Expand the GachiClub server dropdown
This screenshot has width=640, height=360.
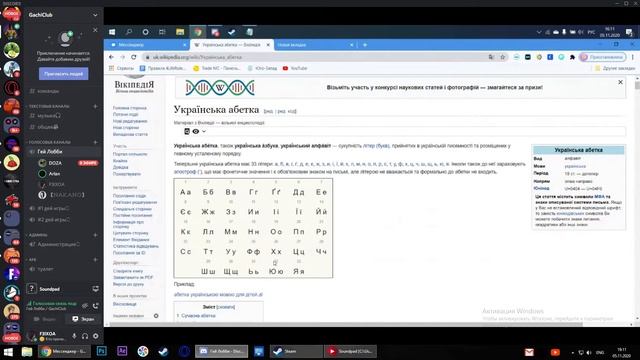(x=95, y=15)
